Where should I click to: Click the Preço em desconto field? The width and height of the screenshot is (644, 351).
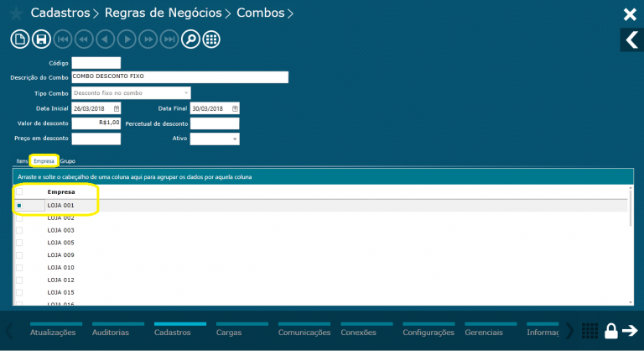point(96,139)
